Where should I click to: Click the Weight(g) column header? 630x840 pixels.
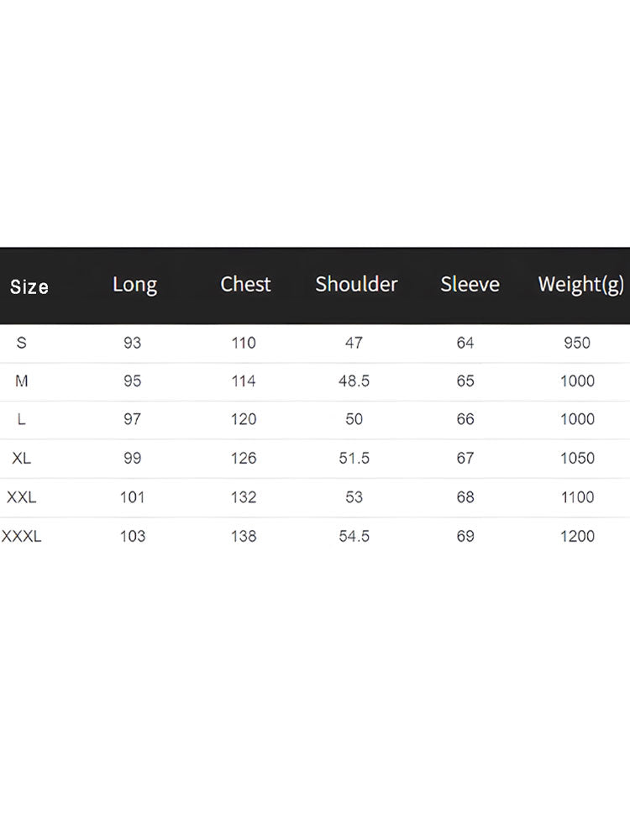tap(580, 285)
